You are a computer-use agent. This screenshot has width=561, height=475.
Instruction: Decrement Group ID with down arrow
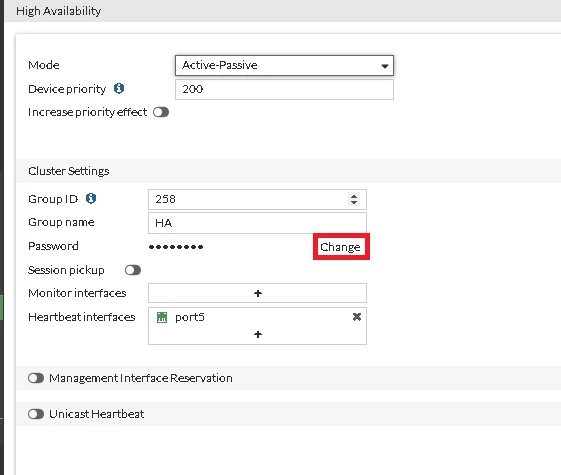[354, 202]
